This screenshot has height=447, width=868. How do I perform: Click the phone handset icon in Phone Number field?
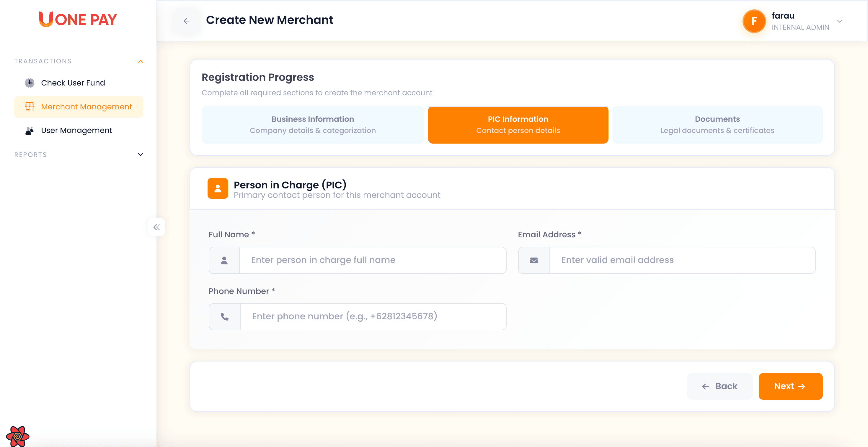coord(224,317)
